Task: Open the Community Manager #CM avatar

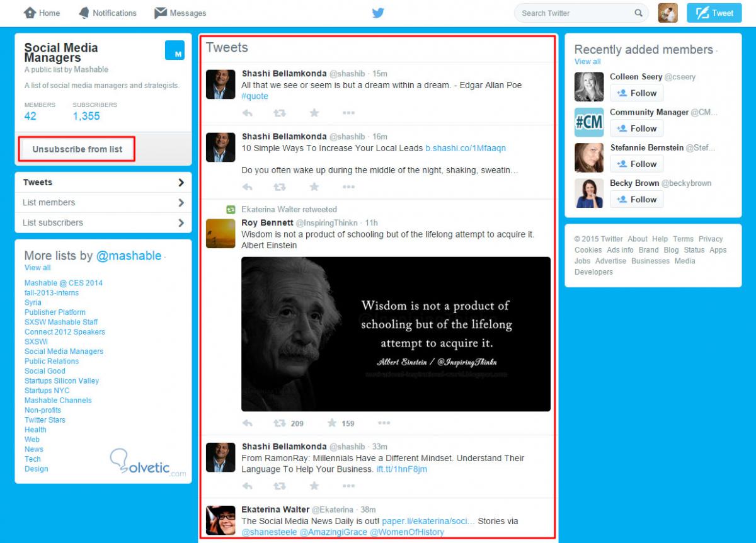Action: click(x=589, y=122)
